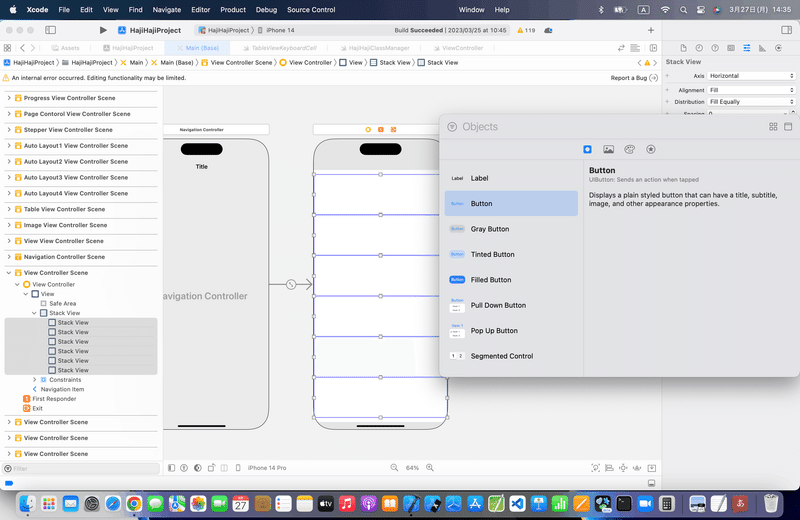Toggle the appearance light/dark canvas button

(197, 467)
